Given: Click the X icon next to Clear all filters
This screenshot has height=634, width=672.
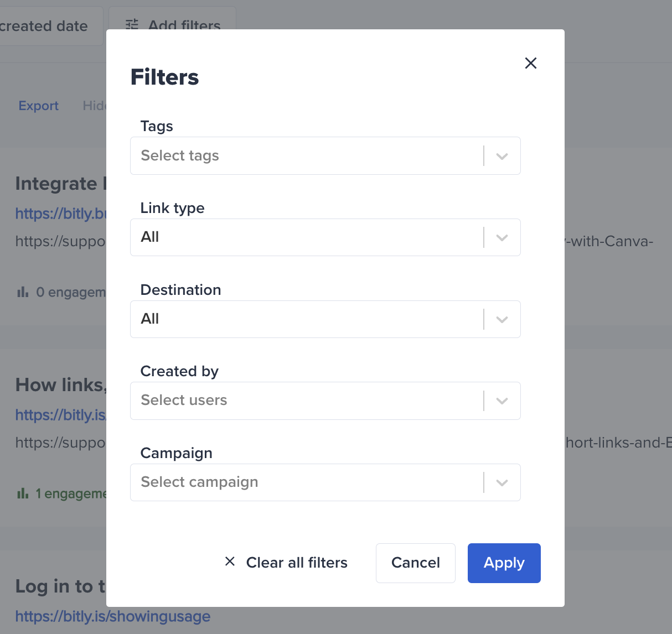Looking at the screenshot, I should click(x=230, y=562).
